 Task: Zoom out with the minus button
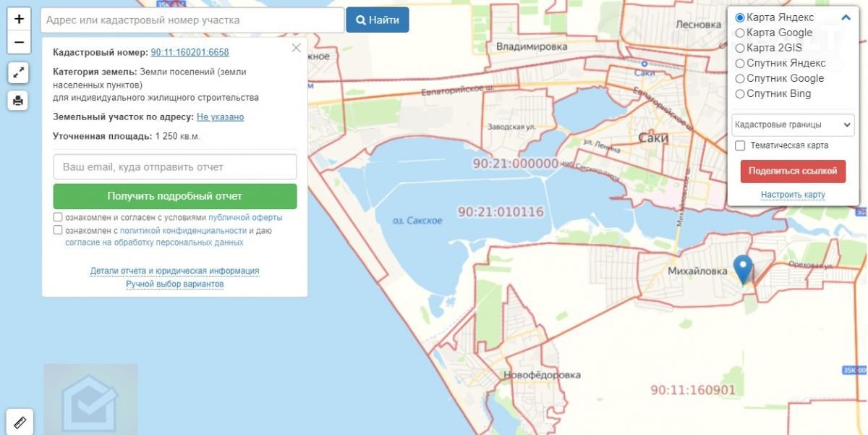pos(19,42)
